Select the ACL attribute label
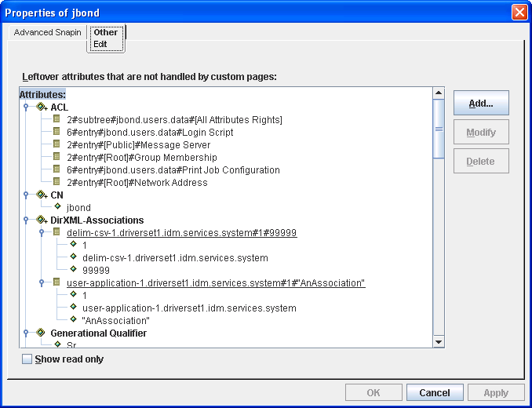The width and height of the screenshot is (532, 408). tap(60, 107)
